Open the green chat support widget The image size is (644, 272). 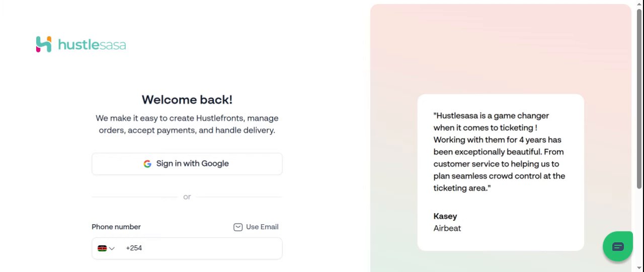click(x=618, y=246)
